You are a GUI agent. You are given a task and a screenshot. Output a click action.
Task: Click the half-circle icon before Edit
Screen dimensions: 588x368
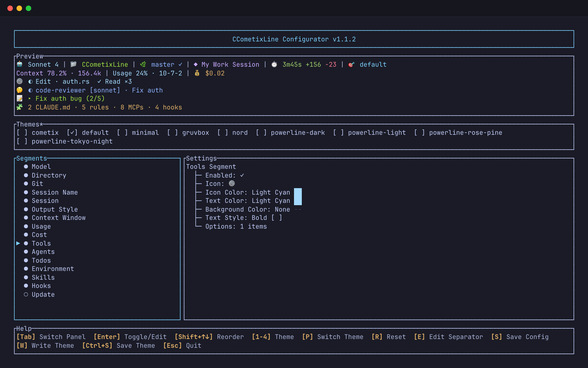tap(30, 81)
